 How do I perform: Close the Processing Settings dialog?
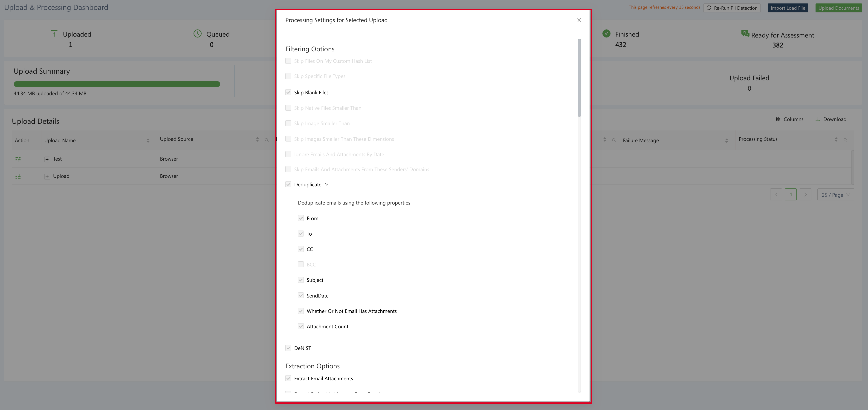579,20
